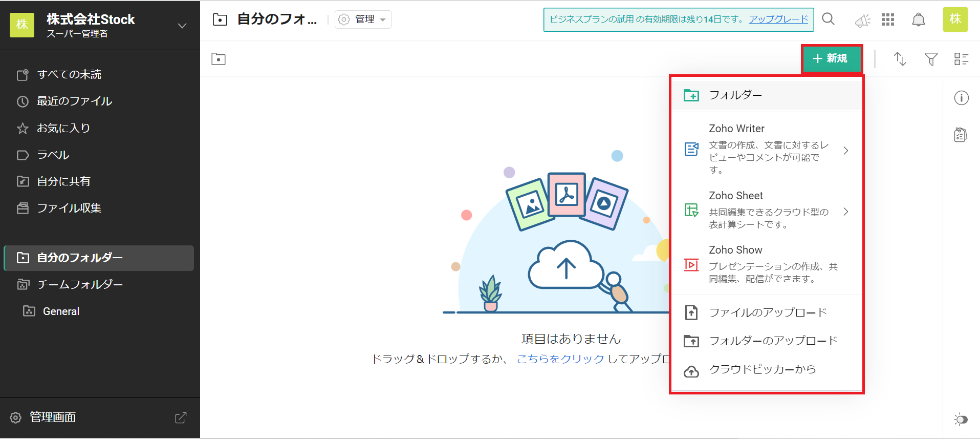This screenshot has height=439, width=980.
Task: Choose クラウドピッカーから menu entry
Action: coord(767,369)
